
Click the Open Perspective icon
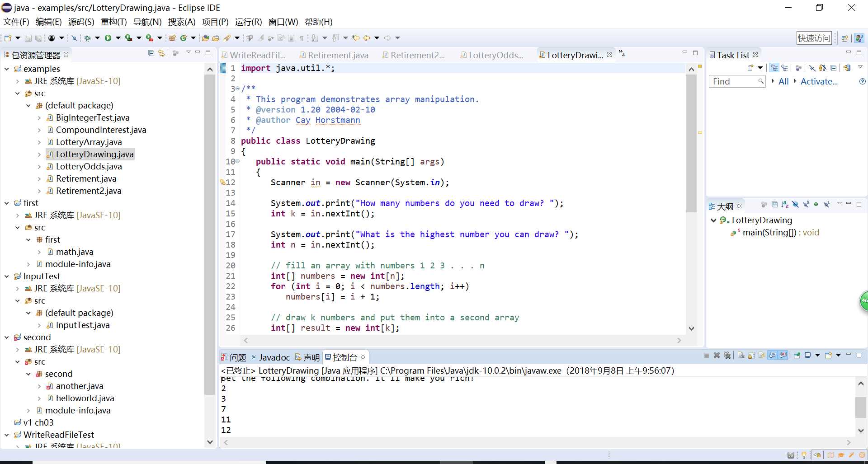(844, 38)
